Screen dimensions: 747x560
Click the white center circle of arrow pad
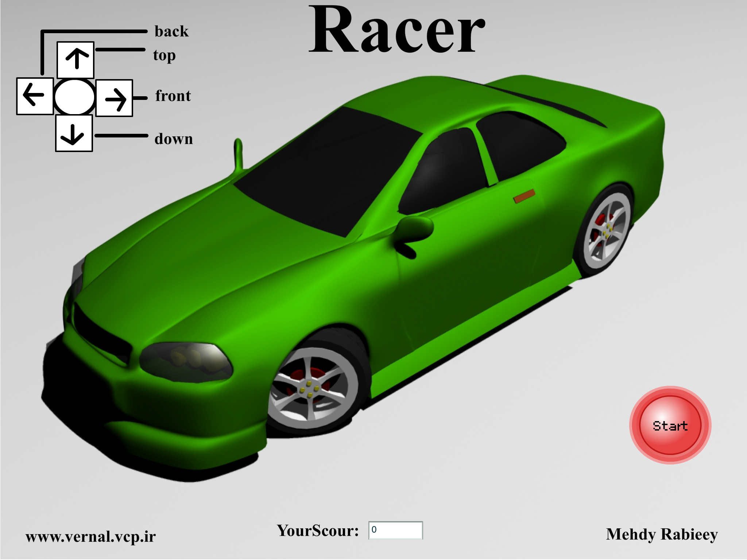click(75, 97)
